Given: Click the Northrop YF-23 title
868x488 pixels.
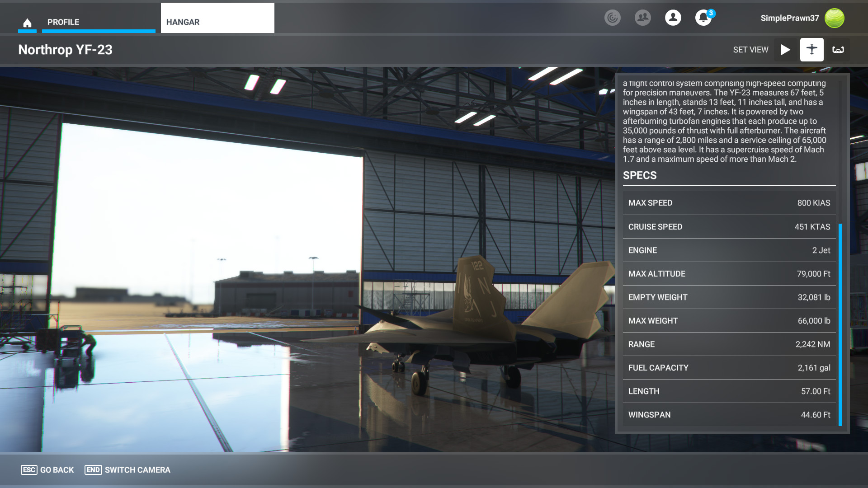Looking at the screenshot, I should pos(65,50).
